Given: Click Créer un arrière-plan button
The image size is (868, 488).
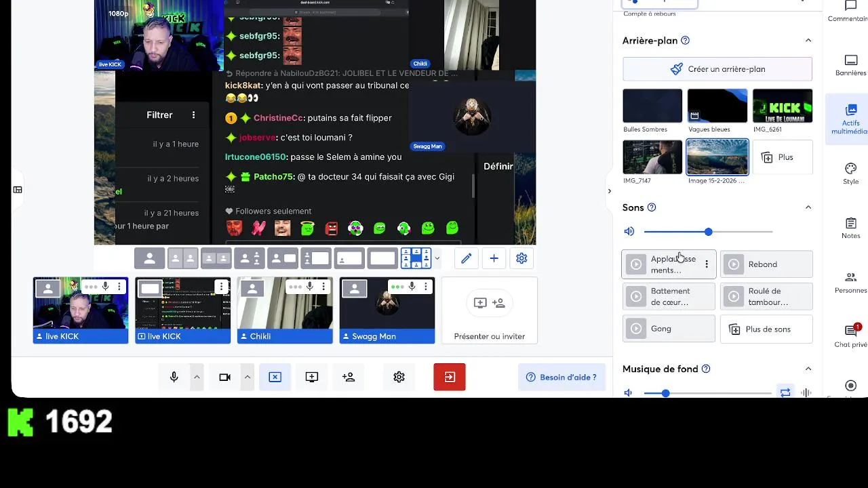Looking at the screenshot, I should [x=717, y=69].
